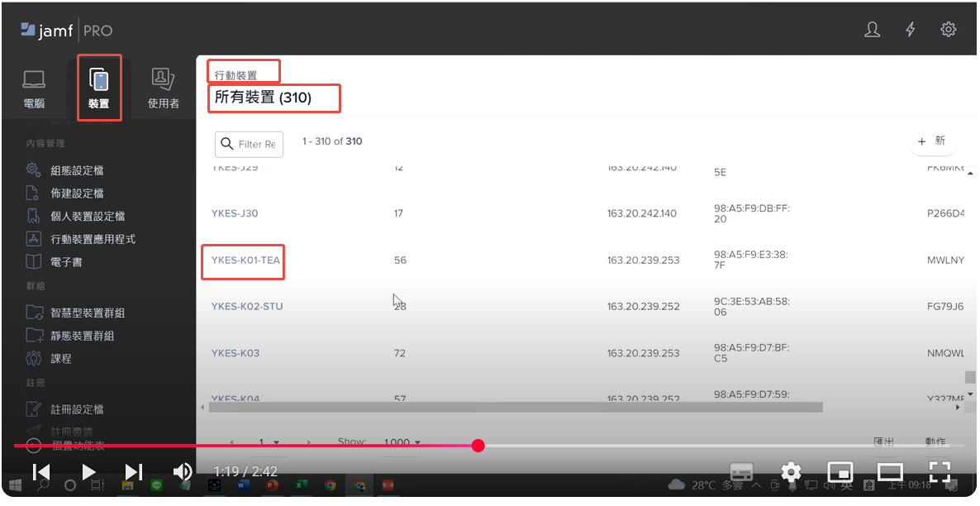Switch to the 裝置 (Devices) tab
The image size is (980, 506).
tap(99, 88)
